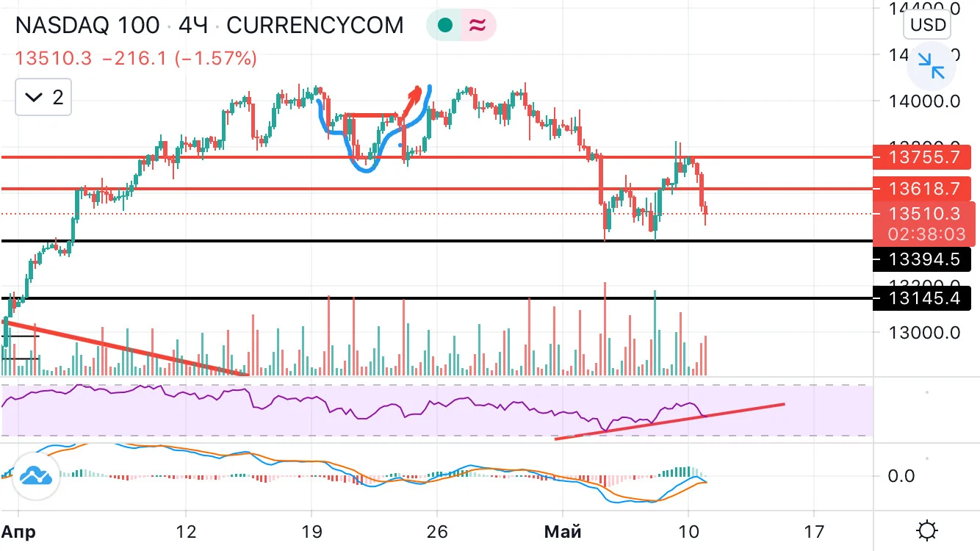
Task: Select the 13755.7 red price label
Action: point(923,157)
